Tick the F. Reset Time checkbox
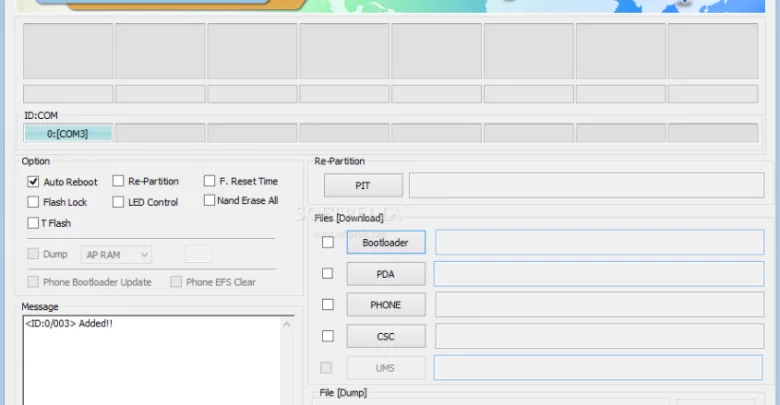780x405 pixels. pyautogui.click(x=210, y=181)
